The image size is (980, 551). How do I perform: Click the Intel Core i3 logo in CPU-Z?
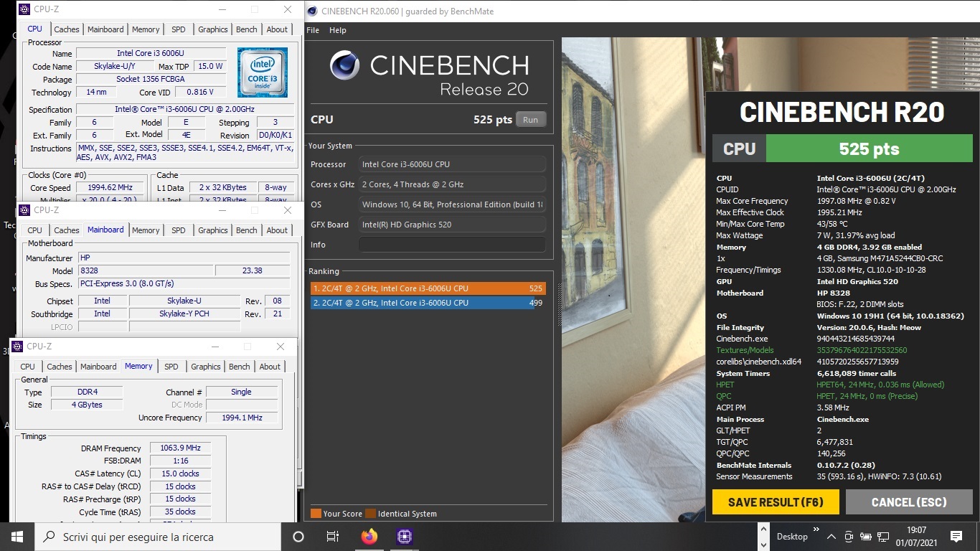click(x=263, y=72)
